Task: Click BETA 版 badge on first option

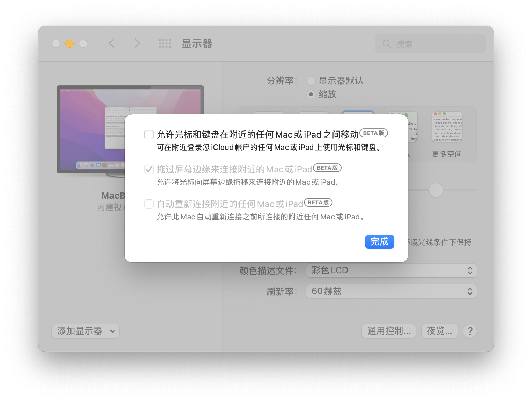Action: 374,133
